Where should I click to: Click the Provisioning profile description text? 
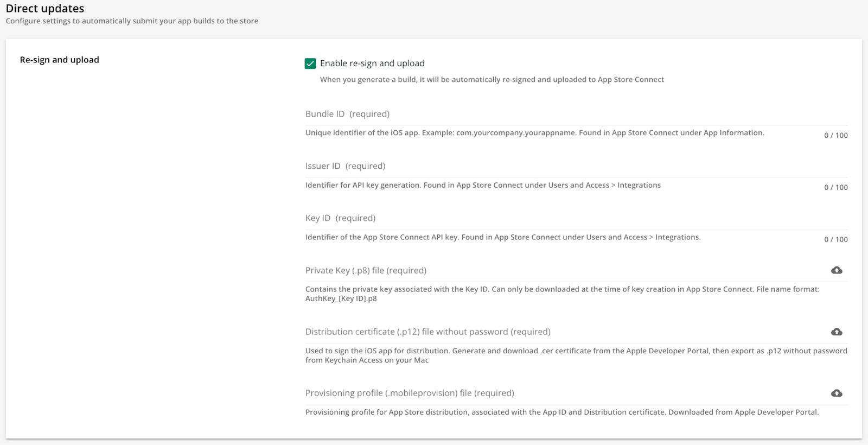click(x=562, y=412)
